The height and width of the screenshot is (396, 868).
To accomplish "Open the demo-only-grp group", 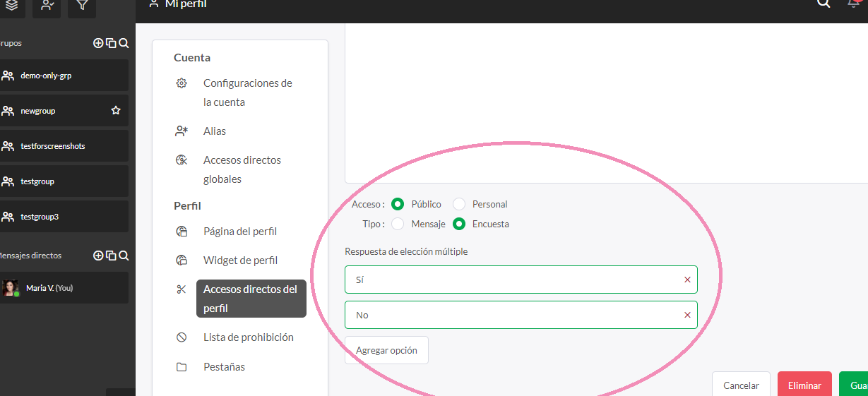I will click(64, 76).
